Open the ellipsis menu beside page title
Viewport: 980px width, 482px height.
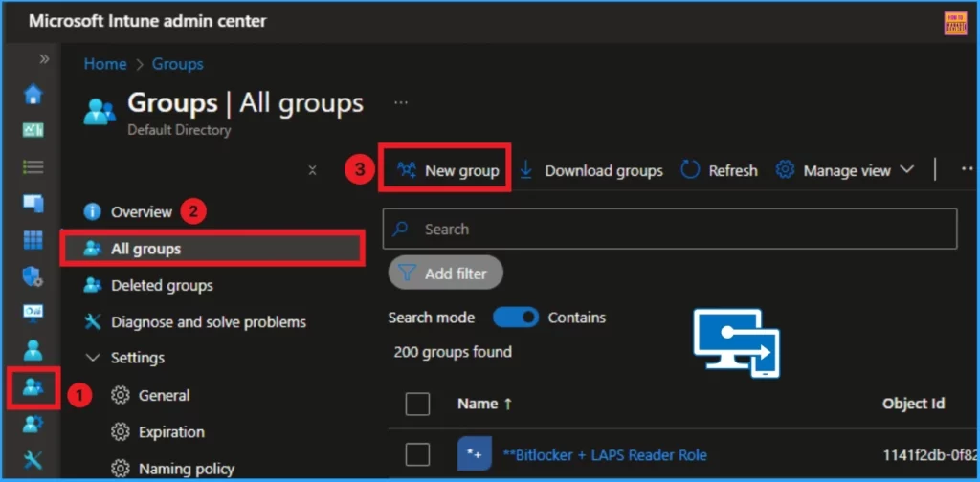point(401,102)
